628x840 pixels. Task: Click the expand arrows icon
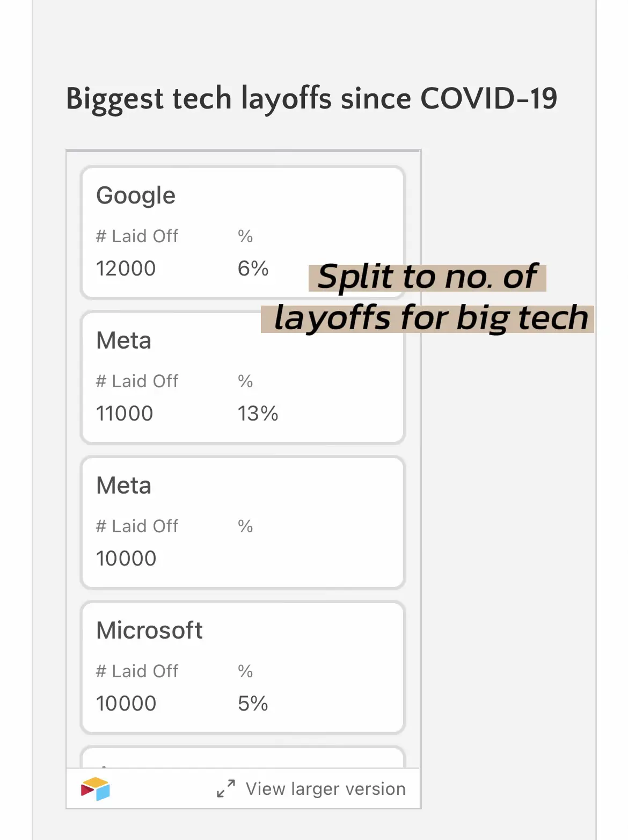[x=226, y=788]
